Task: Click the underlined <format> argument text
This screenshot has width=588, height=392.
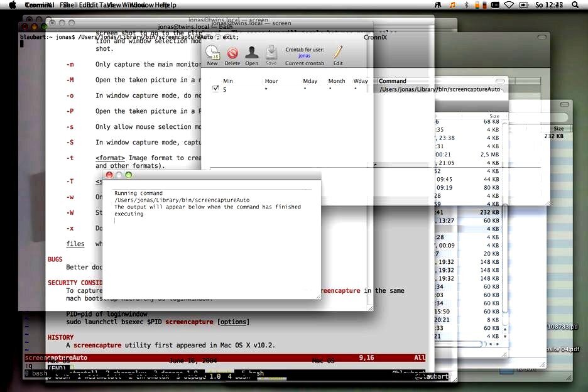Action: pos(110,158)
